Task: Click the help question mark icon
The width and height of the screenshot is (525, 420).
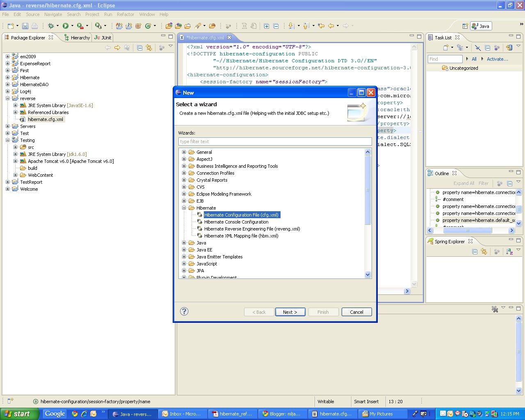Action: click(184, 311)
